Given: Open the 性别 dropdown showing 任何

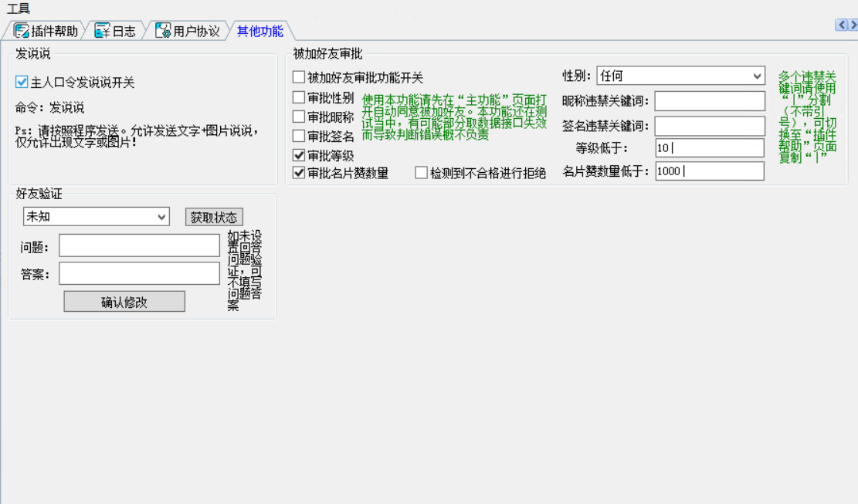Looking at the screenshot, I should click(680, 75).
